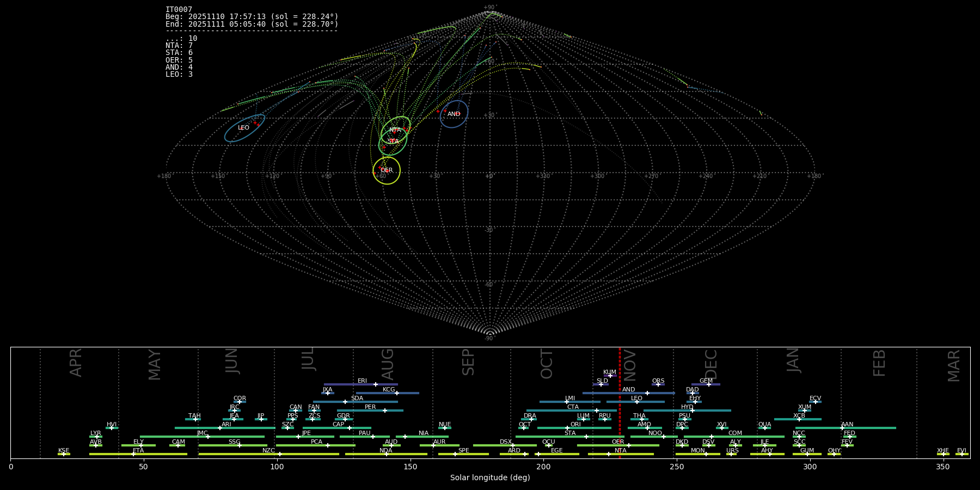The width and height of the screenshot is (980, 490).
Task: Click the EVI shower label at timeline end
Action: 961,451
